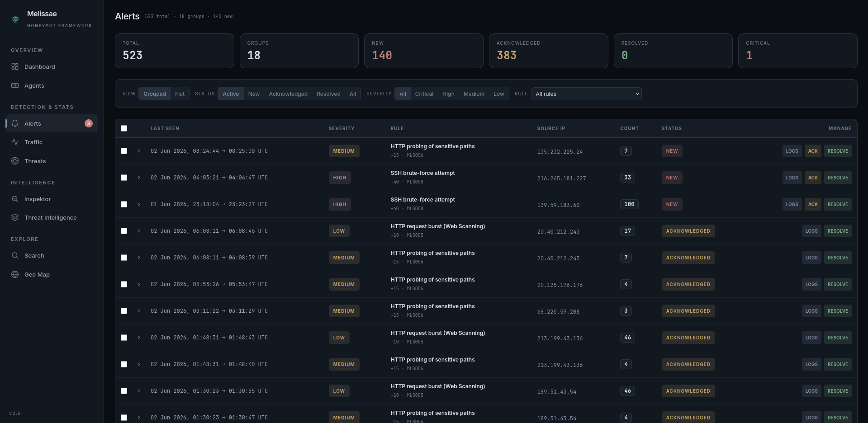
Task: Filter severity by High
Action: tap(448, 94)
